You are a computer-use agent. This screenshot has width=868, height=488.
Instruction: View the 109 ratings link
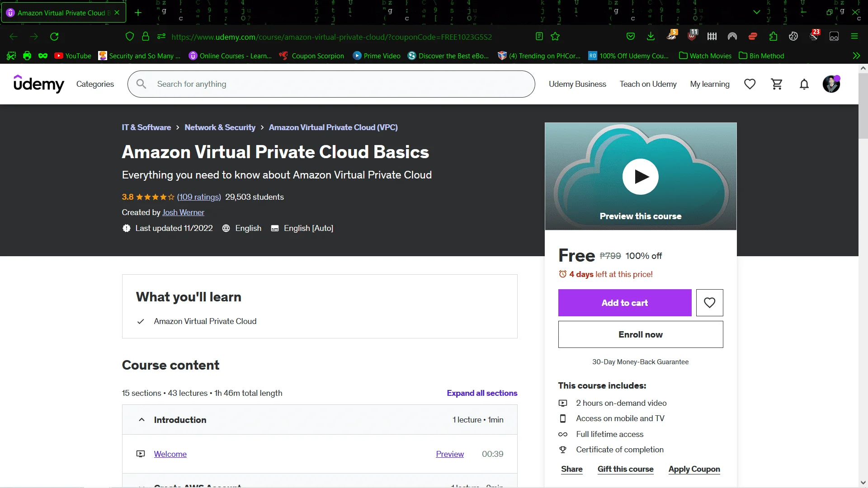[199, 197]
